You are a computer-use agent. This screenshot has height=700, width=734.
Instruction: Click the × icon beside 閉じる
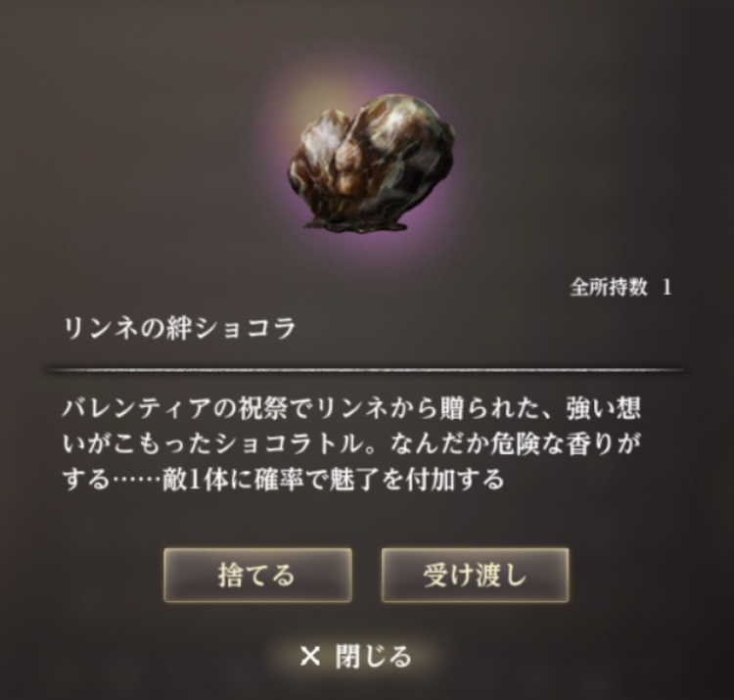310,656
